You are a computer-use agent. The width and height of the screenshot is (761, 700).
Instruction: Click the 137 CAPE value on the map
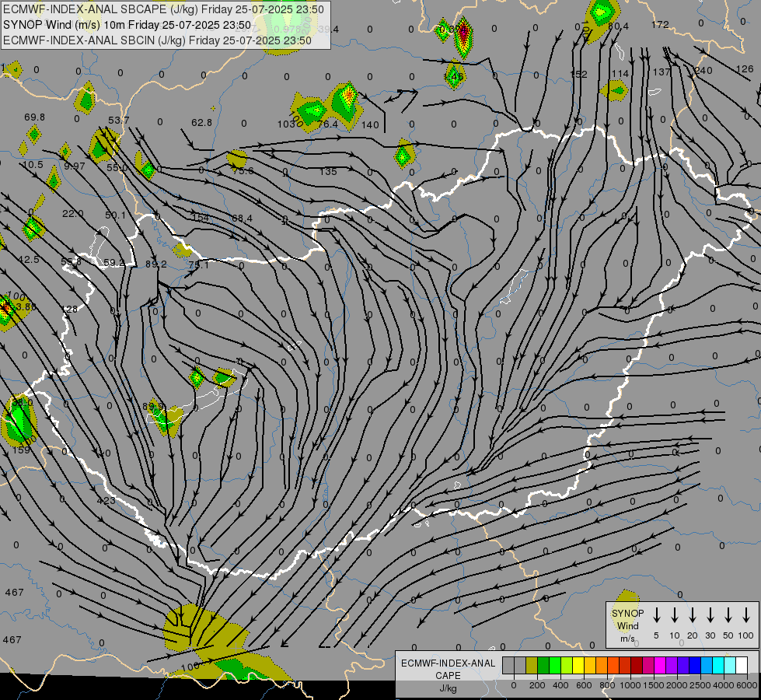click(x=661, y=72)
